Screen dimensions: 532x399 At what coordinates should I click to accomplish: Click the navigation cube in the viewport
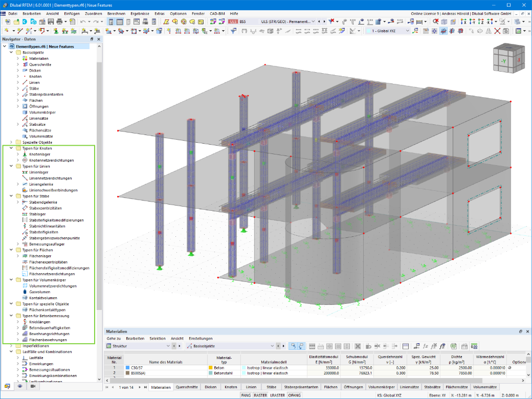click(509, 58)
